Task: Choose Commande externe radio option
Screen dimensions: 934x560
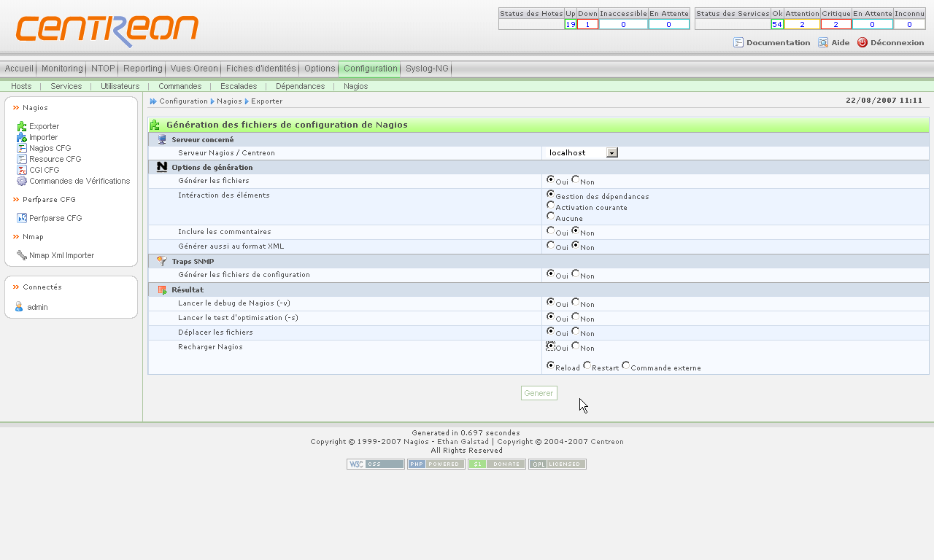Action: click(626, 365)
